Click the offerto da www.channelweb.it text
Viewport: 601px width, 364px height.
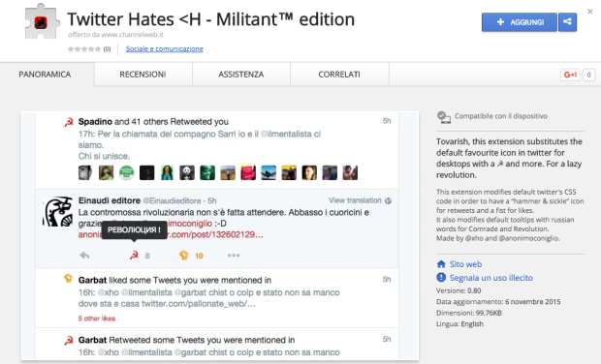click(x=115, y=35)
